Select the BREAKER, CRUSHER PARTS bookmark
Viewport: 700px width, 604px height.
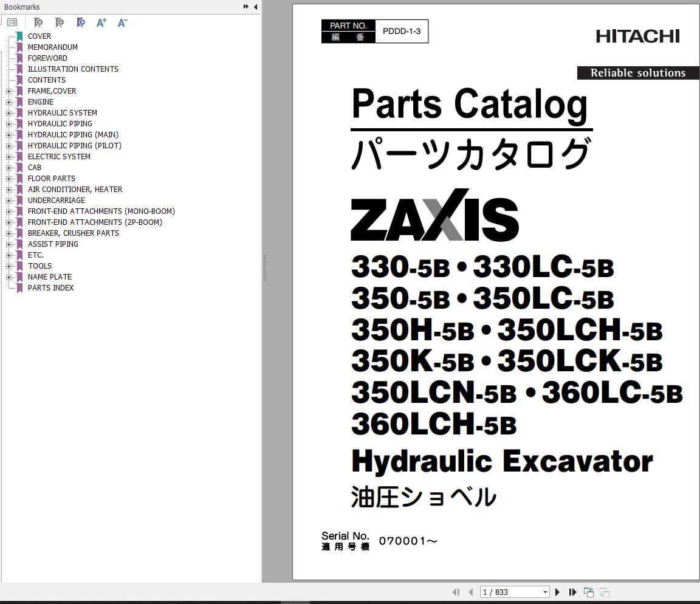point(73,233)
